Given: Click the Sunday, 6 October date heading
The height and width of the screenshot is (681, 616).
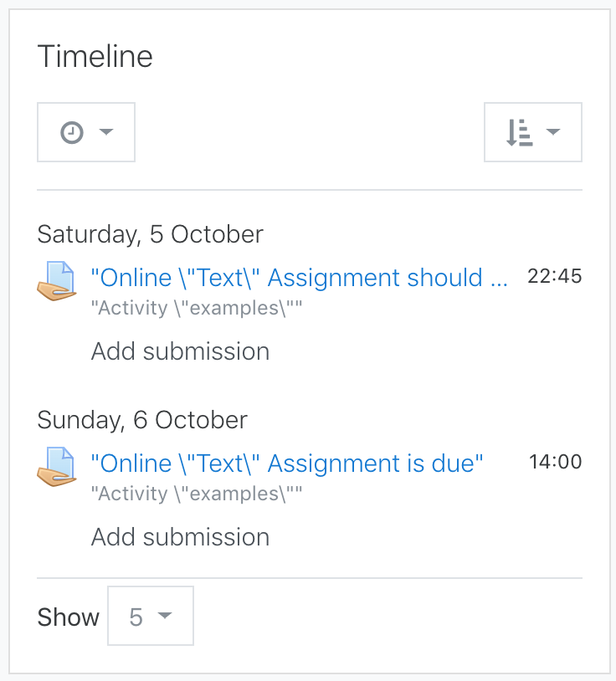Looking at the screenshot, I should coord(142,420).
